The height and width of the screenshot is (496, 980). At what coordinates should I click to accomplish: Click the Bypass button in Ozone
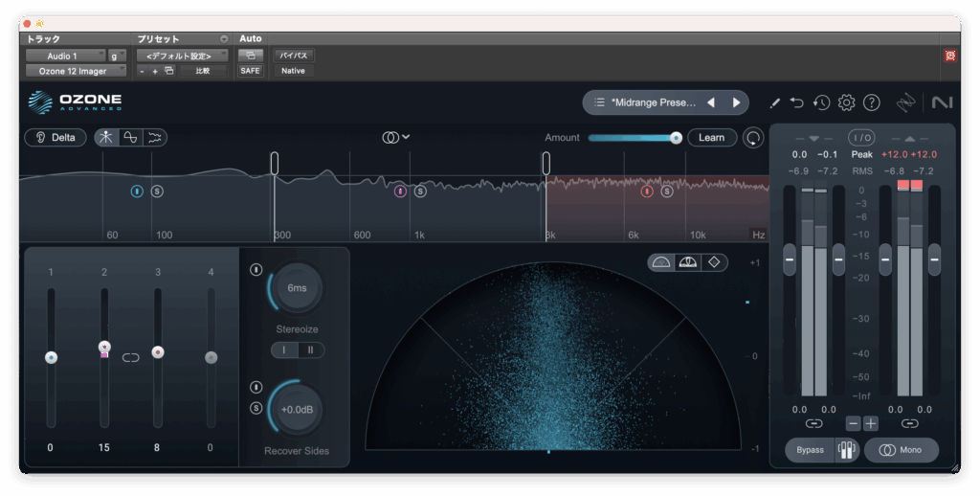click(x=810, y=450)
